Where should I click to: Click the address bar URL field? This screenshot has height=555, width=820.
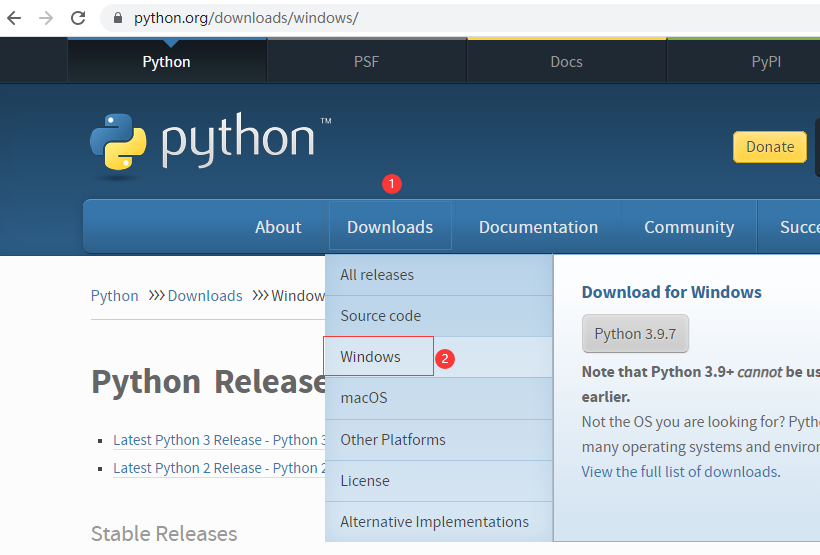460,18
